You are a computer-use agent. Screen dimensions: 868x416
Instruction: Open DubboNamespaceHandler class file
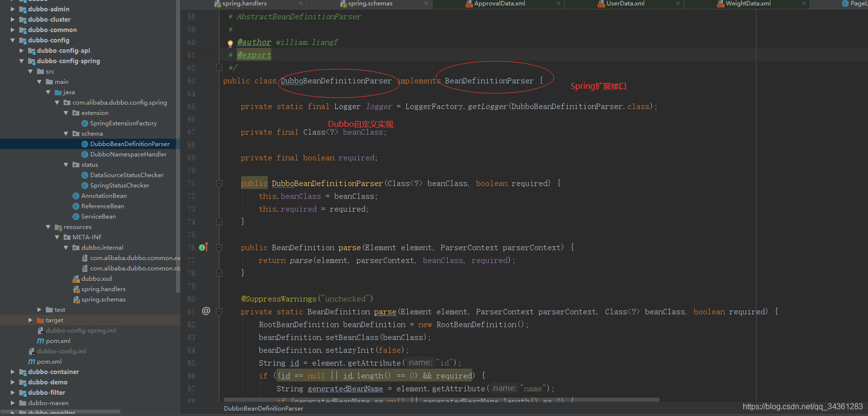128,154
